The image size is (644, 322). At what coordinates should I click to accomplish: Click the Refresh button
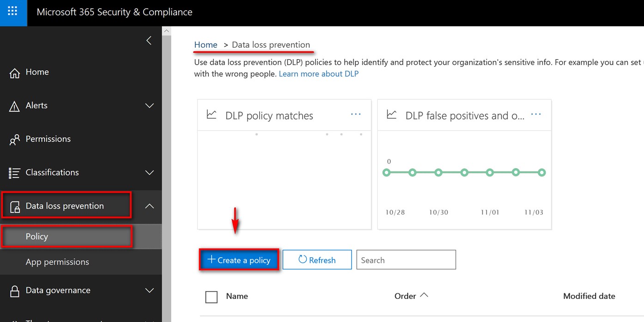pos(317,260)
